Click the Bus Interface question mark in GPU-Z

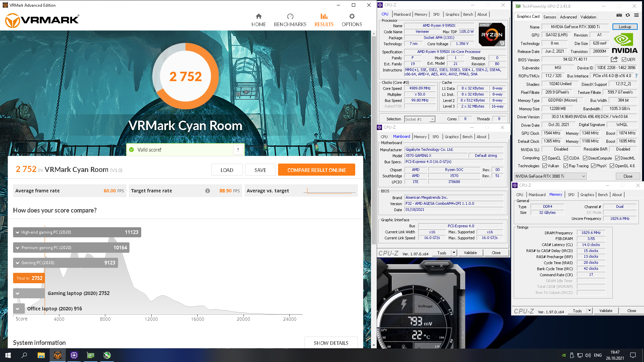pyautogui.click(x=636, y=76)
